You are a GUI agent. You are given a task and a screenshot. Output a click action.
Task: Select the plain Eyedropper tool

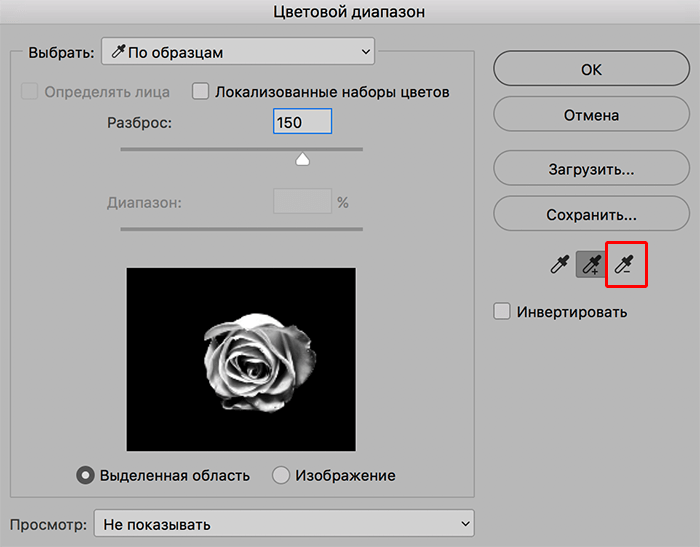tap(559, 264)
